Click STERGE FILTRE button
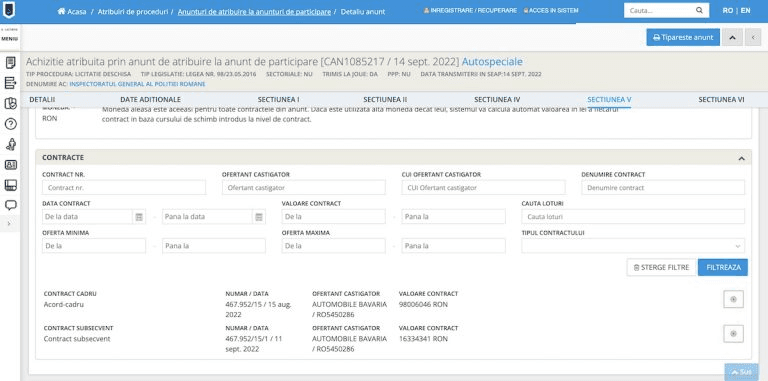 tap(661, 267)
